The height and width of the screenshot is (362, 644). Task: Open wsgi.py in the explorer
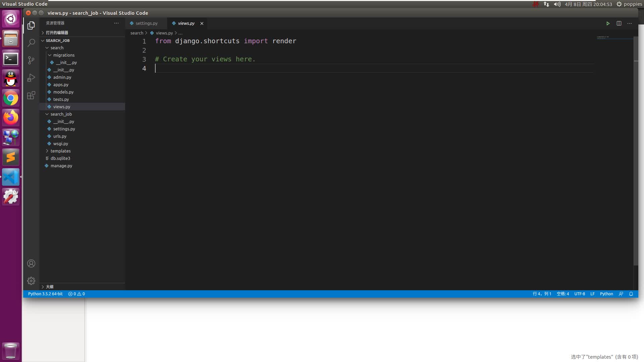coord(82,144)
